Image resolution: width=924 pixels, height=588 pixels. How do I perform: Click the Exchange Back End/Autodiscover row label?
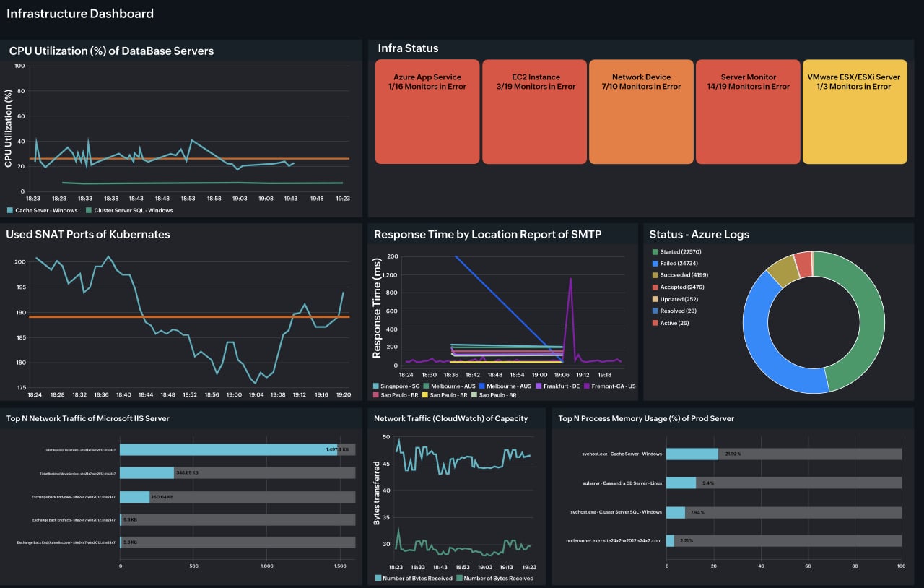[67, 542]
